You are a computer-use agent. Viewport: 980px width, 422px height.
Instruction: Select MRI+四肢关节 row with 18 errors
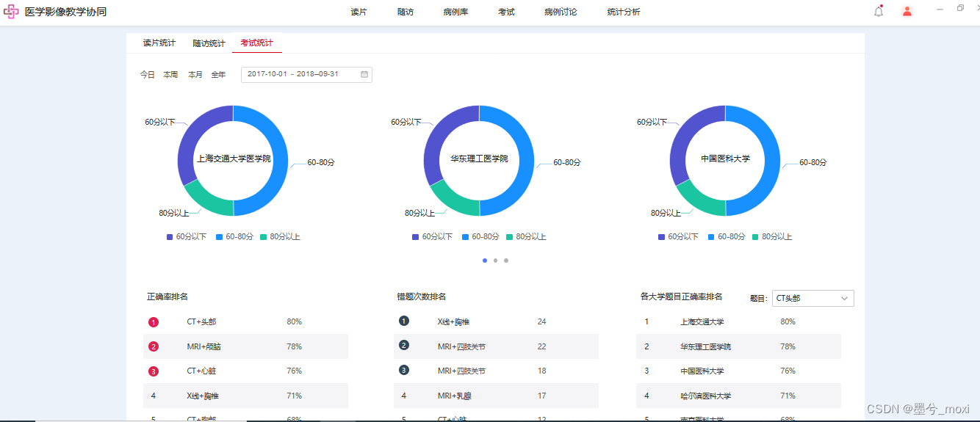tap(496, 371)
